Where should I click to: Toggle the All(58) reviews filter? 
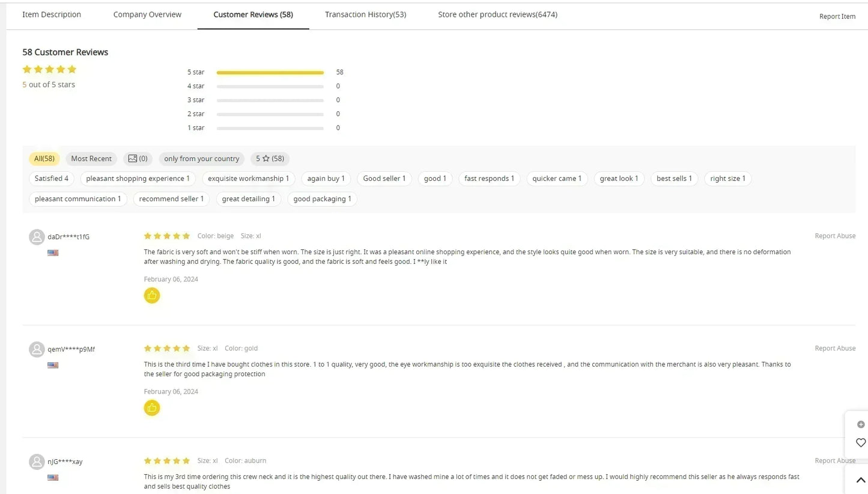(44, 159)
